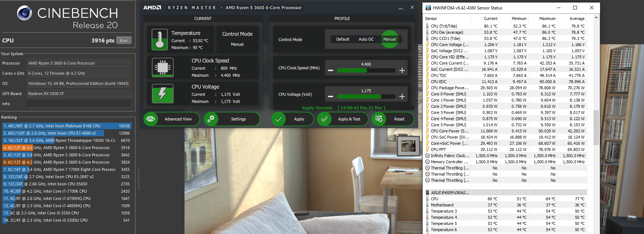
Task: Close the Ryzen Master window
Action: [x=412, y=7]
